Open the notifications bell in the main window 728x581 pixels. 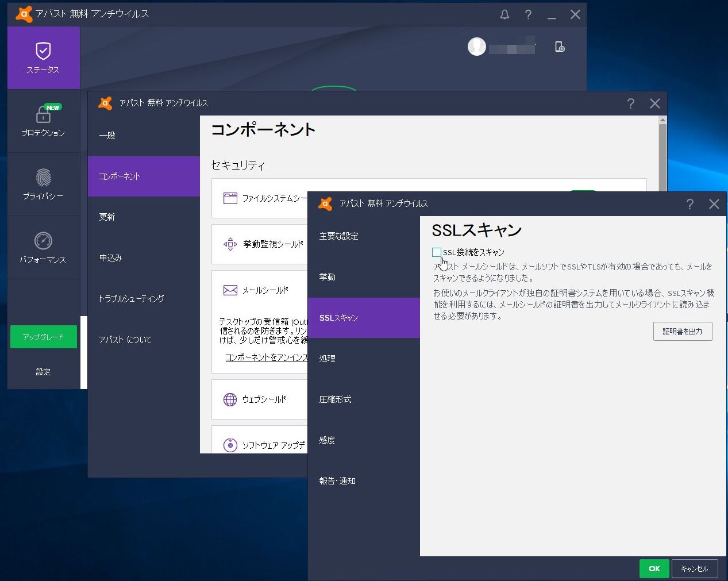(504, 14)
